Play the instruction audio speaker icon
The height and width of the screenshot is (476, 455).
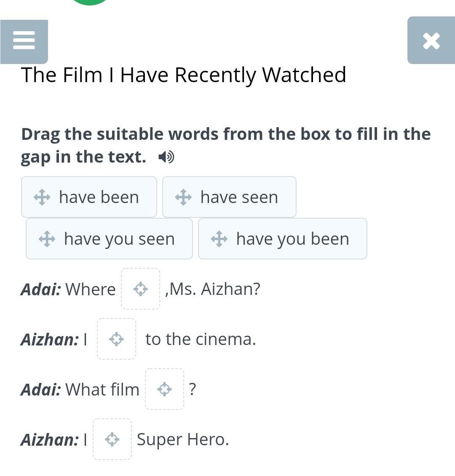(166, 157)
